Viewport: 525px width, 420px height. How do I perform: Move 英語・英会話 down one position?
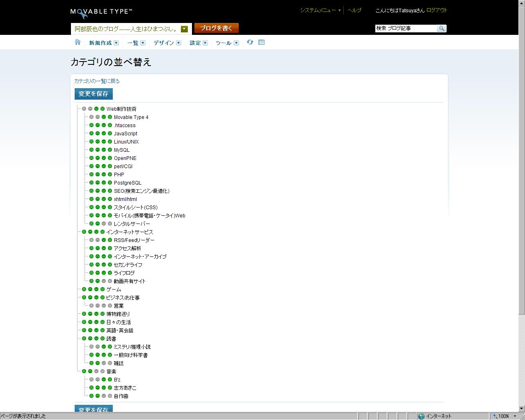pos(96,330)
